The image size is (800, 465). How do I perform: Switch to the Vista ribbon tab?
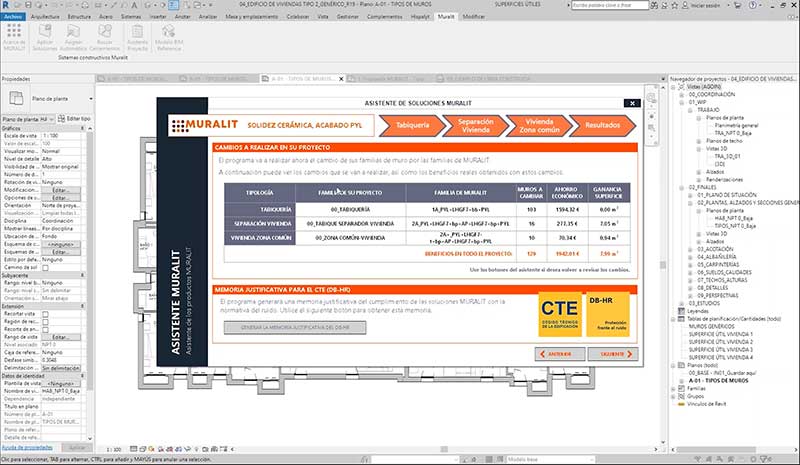click(323, 17)
